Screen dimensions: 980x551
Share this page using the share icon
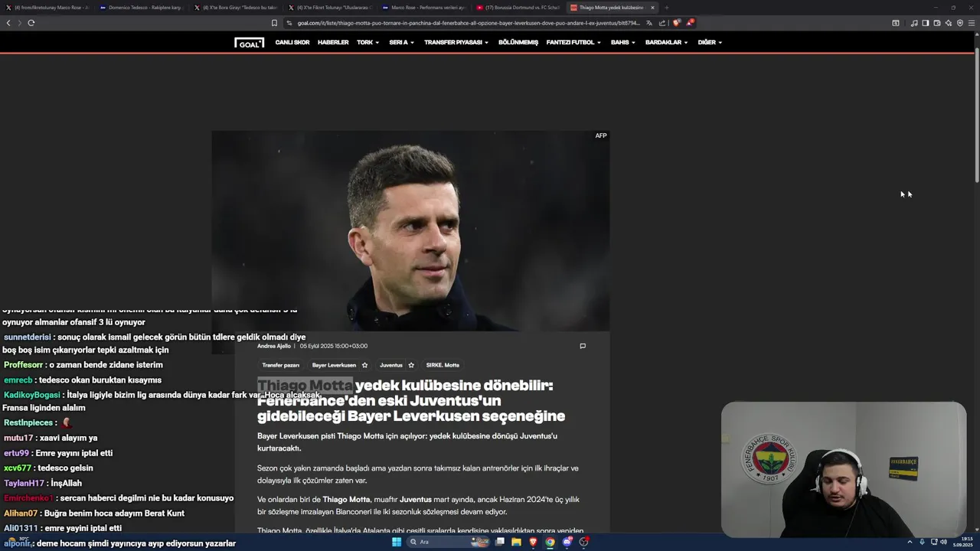coord(662,23)
